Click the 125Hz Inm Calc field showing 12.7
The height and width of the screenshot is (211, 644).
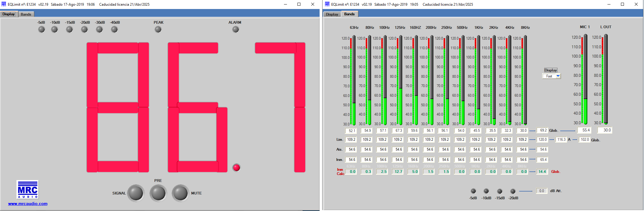click(x=398, y=172)
